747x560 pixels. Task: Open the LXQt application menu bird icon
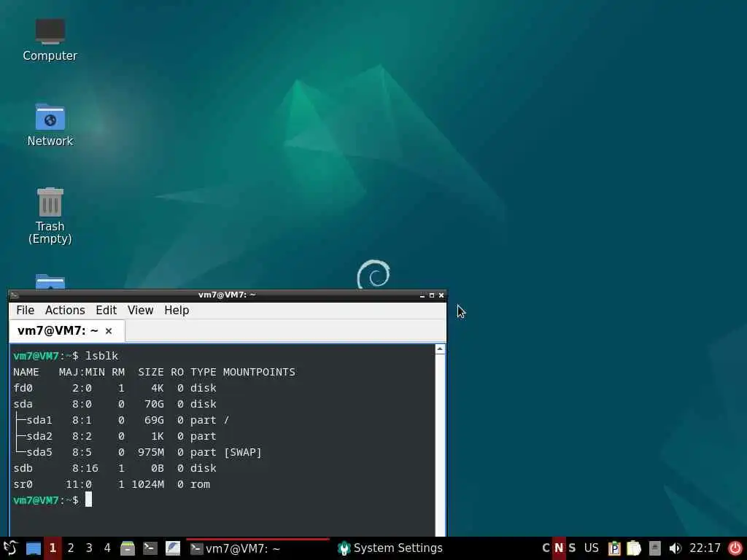pos(10,548)
